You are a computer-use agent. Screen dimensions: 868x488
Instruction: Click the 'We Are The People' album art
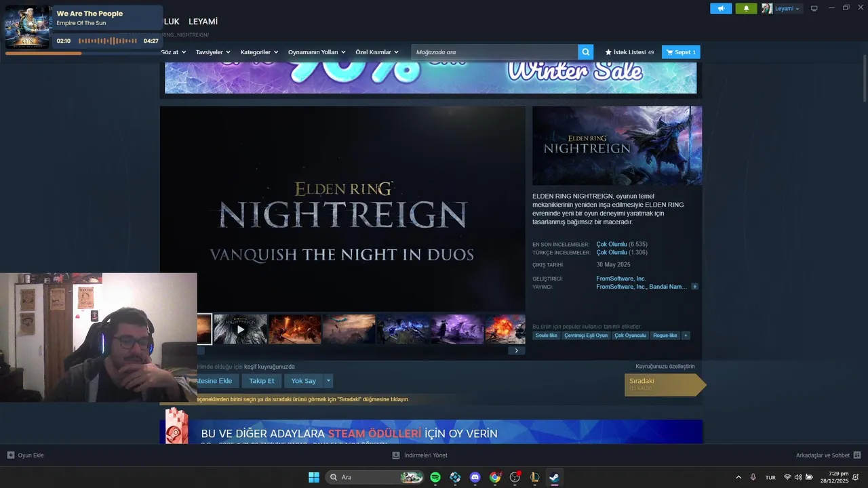27,27
